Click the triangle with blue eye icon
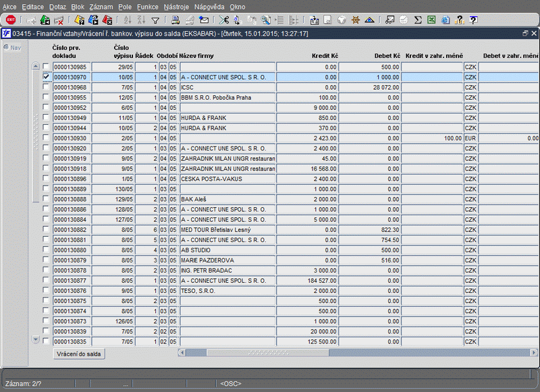The width and height of the screenshot is (540, 392). point(369,20)
